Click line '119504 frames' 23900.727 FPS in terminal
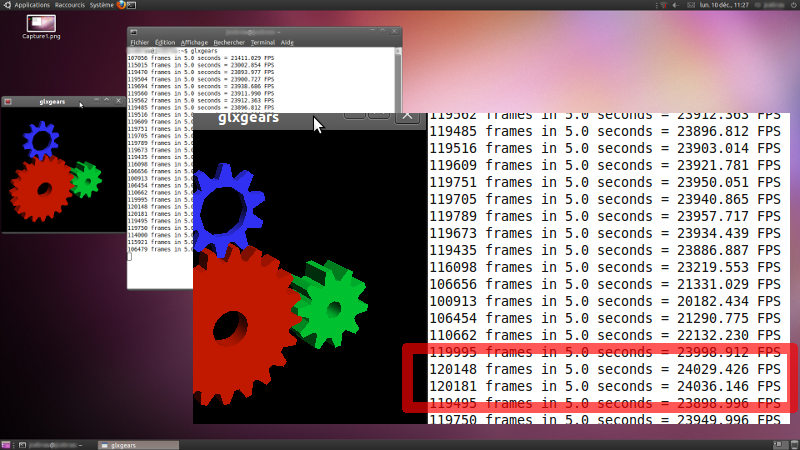The image size is (800, 450). point(201,80)
